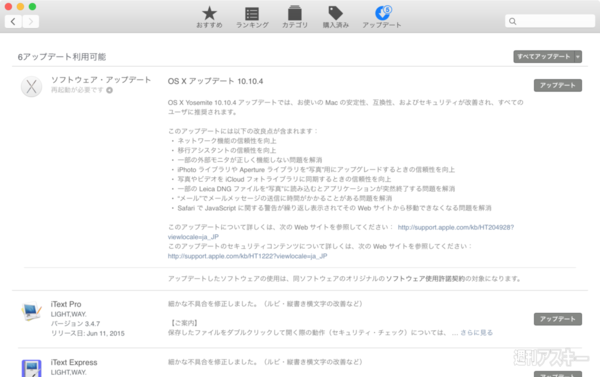The width and height of the screenshot is (600, 377).
Task: Click the リリース日: Jun 11, 2015 text
Action: click(88, 333)
